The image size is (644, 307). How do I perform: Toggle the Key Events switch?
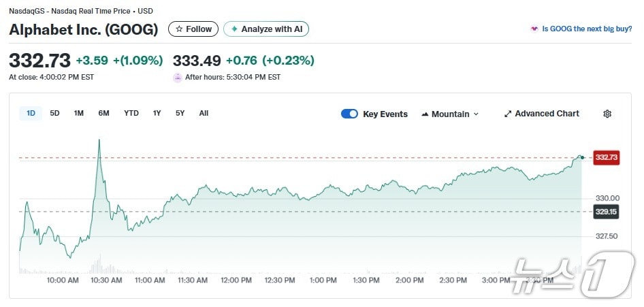(x=349, y=114)
